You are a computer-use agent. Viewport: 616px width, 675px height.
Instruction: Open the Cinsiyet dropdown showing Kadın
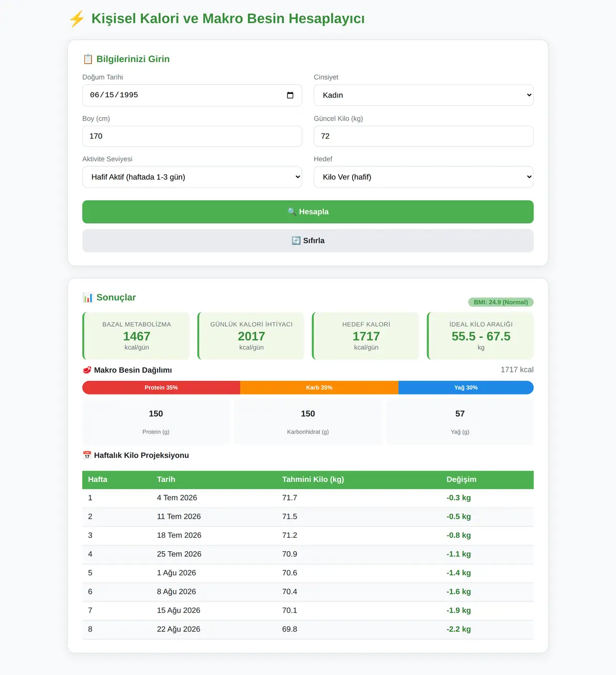pyautogui.click(x=423, y=95)
